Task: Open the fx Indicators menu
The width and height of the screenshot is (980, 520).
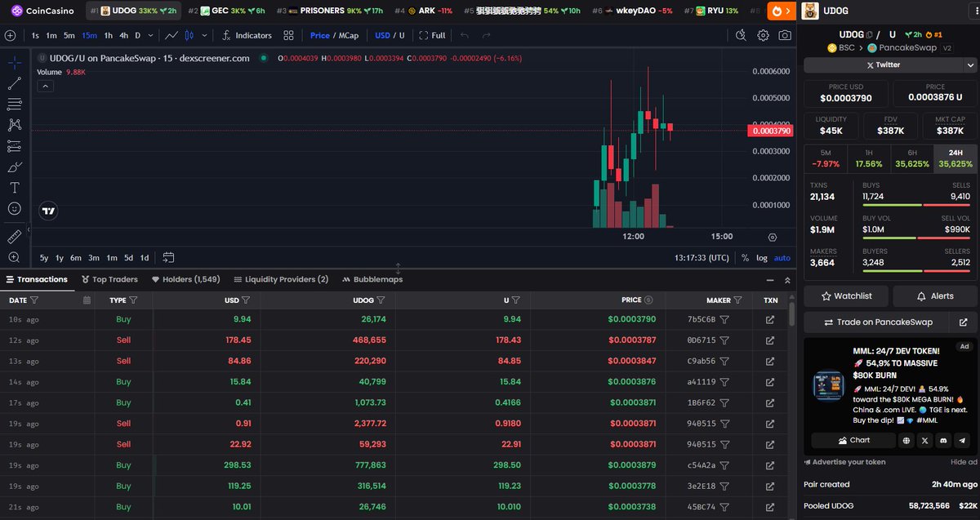Action: tap(247, 35)
